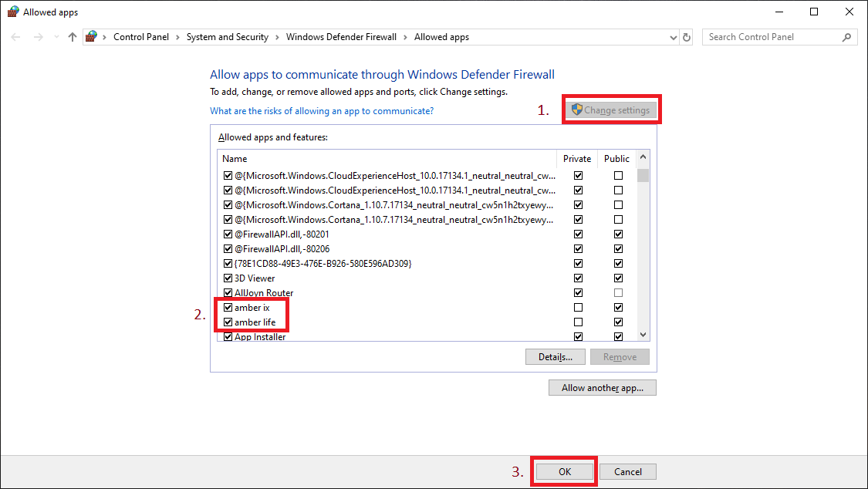Open the Details... dialog
The image size is (868, 489).
point(556,357)
